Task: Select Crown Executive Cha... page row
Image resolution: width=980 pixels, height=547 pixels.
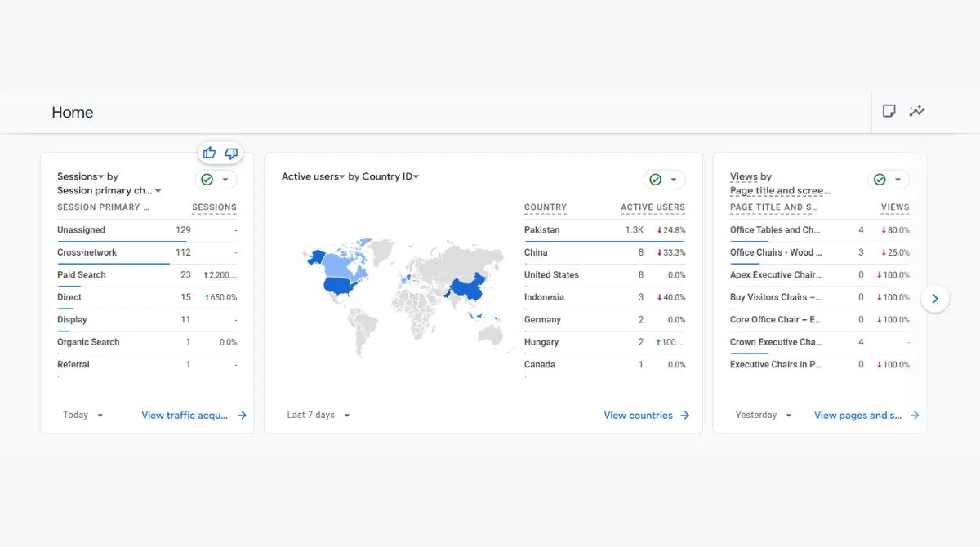Action: coord(820,343)
